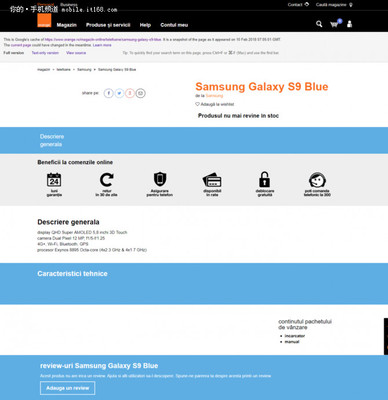Click the deblocare gratuita padlock icon
Screen dimensions: 388x400
265,179
